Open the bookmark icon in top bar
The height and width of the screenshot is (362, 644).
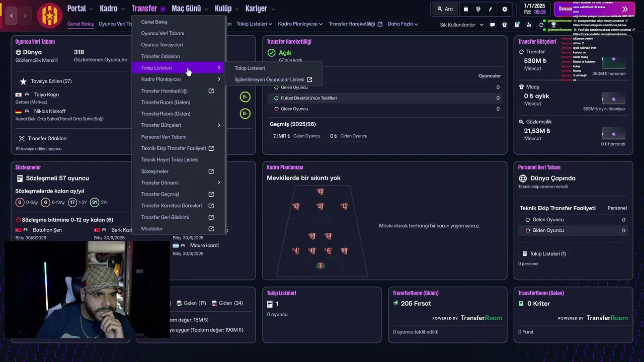pos(466,9)
